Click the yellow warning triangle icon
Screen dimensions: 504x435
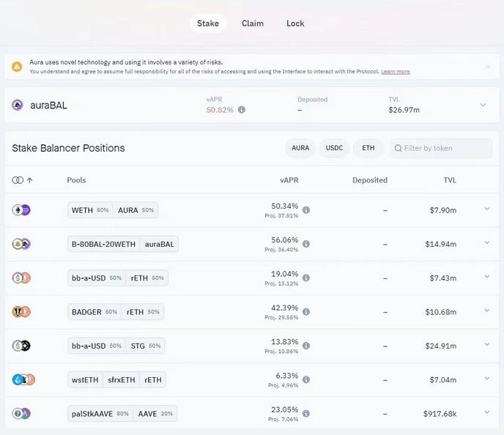pos(17,67)
